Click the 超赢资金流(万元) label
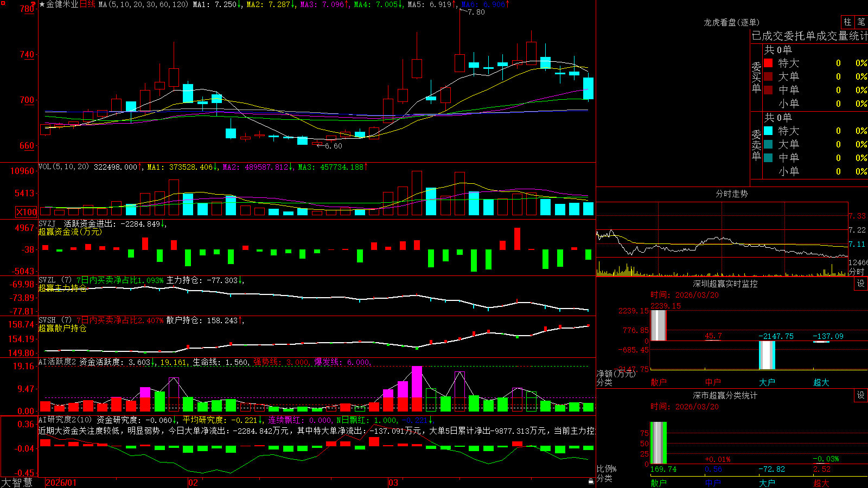This screenshot has height=488, width=868. pos(70,232)
